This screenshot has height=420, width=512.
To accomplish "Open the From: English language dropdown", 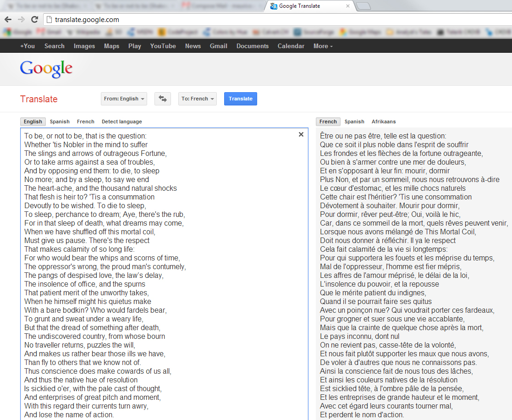I will [x=124, y=99].
